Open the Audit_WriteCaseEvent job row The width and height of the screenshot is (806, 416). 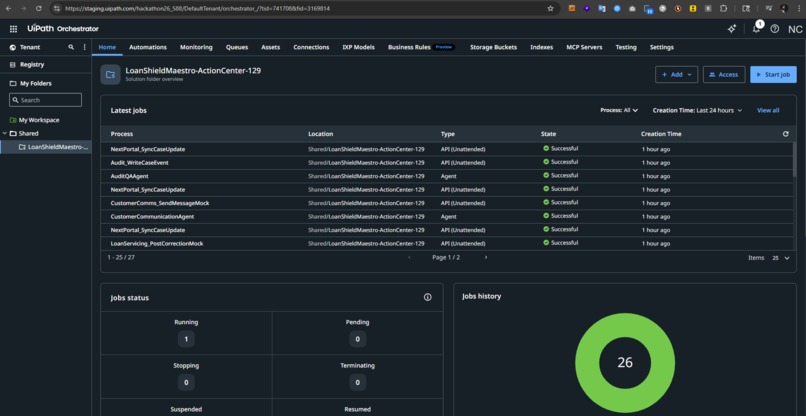coord(447,162)
